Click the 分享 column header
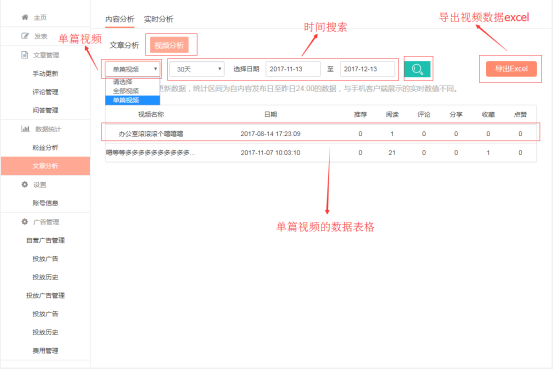The height and width of the screenshot is (369, 554). 456,114
